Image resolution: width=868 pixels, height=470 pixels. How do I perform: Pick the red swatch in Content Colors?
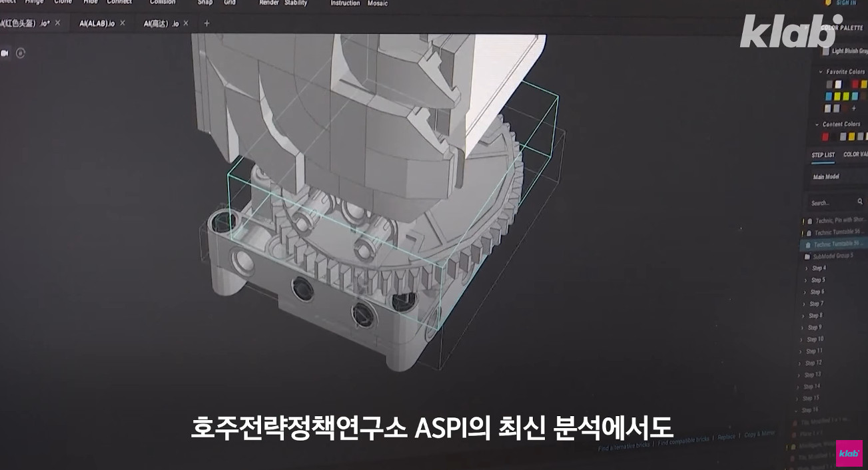[x=825, y=137]
